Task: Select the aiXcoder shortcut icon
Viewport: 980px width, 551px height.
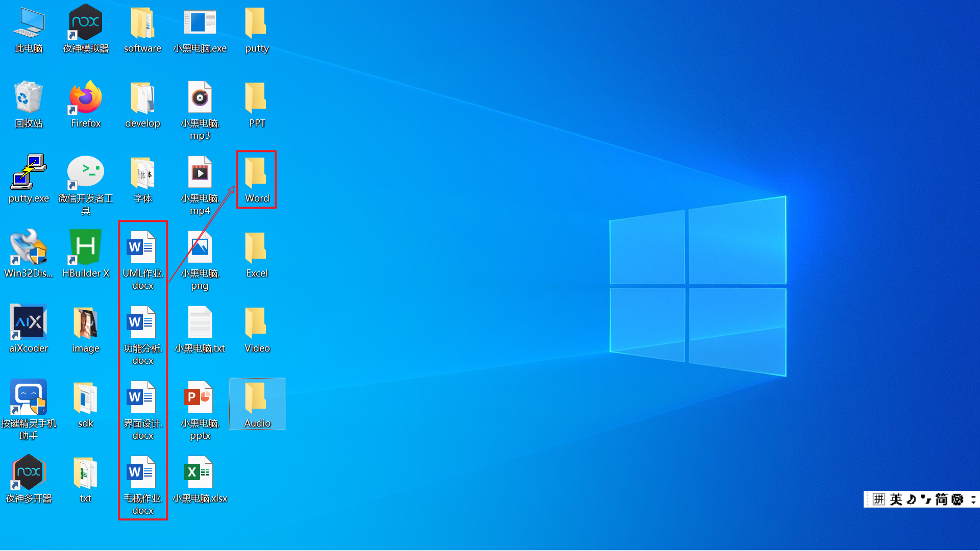Action: point(29,327)
